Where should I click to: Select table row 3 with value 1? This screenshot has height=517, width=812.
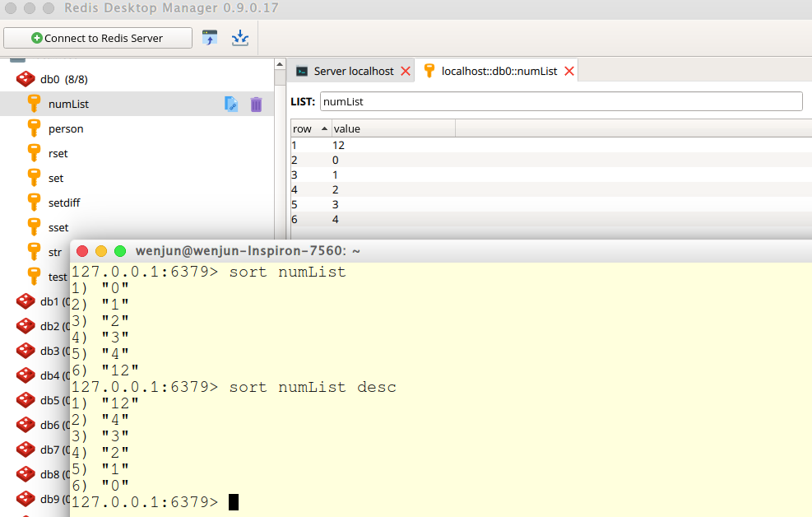click(551, 175)
